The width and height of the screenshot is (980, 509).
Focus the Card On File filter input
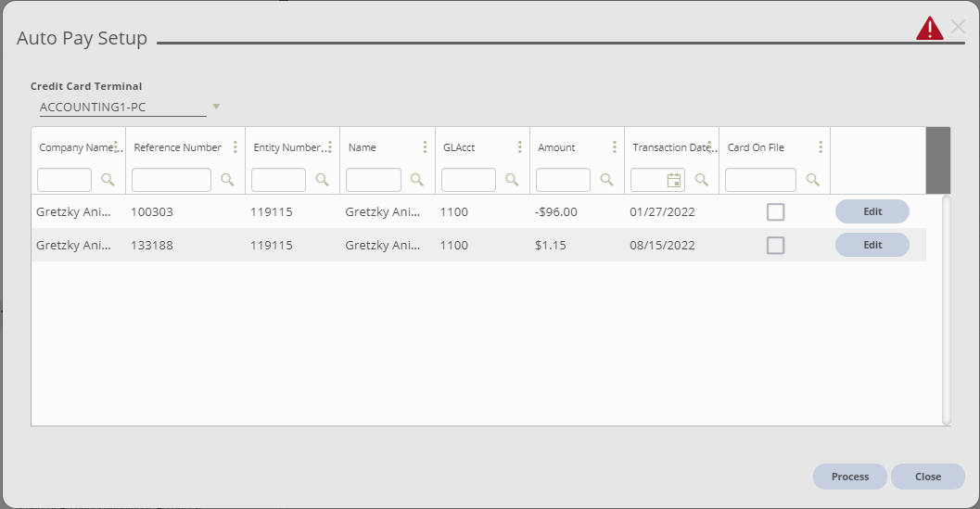[760, 180]
